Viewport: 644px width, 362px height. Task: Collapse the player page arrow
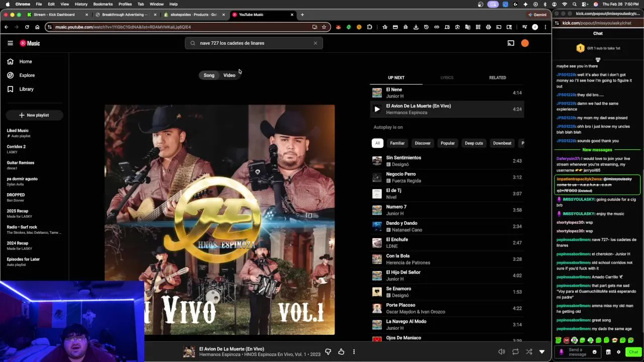[542, 352]
